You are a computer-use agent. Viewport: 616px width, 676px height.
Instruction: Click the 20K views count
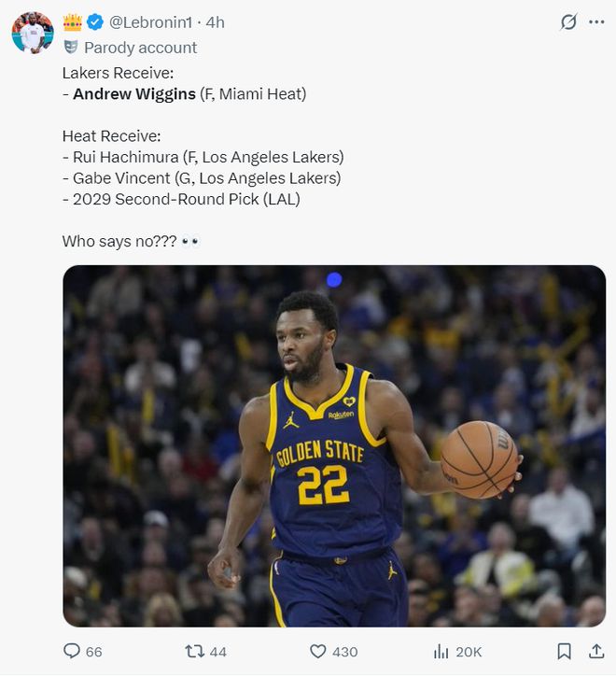coord(469,652)
